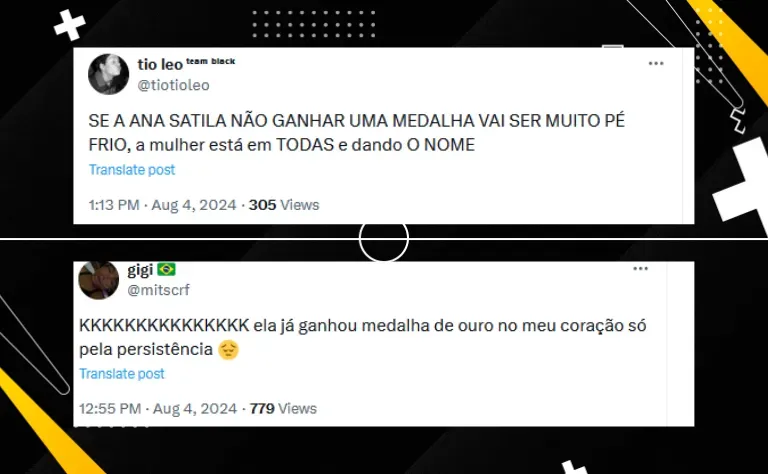Click the gigi display name
Image resolution: width=768 pixels, height=474 pixels.
pyautogui.click(x=140, y=269)
